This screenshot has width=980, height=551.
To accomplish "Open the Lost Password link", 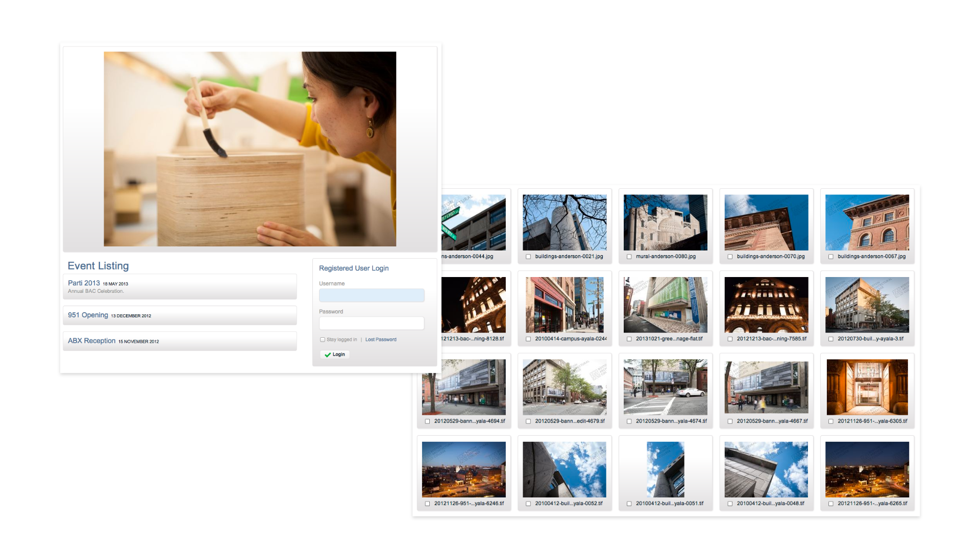I will tap(380, 339).
